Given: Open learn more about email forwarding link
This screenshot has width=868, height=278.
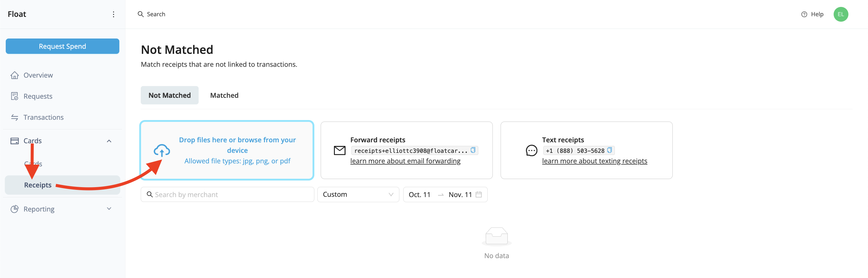Looking at the screenshot, I should [405, 161].
